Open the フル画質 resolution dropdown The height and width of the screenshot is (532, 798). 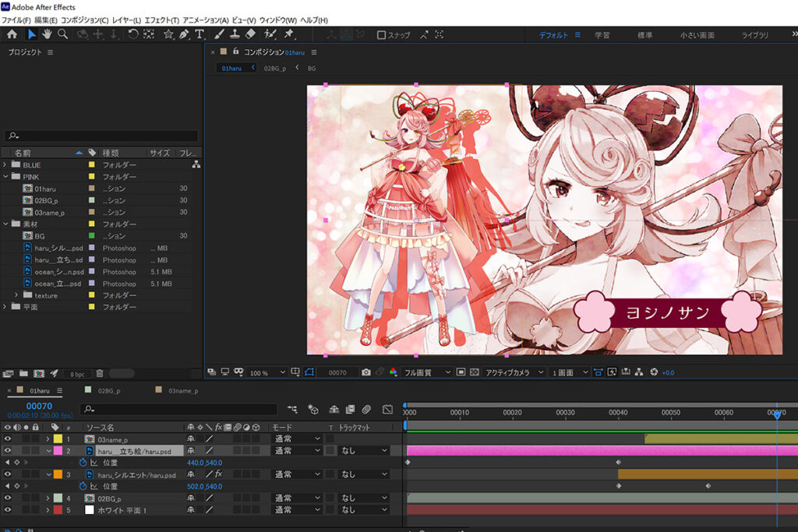pyautogui.click(x=427, y=373)
